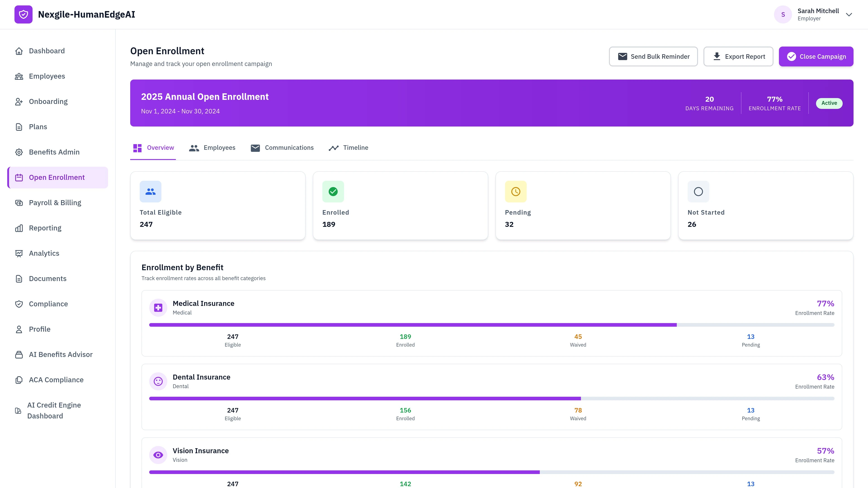Select the Onboarding sidebar item
The width and height of the screenshot is (868, 488).
48,101
